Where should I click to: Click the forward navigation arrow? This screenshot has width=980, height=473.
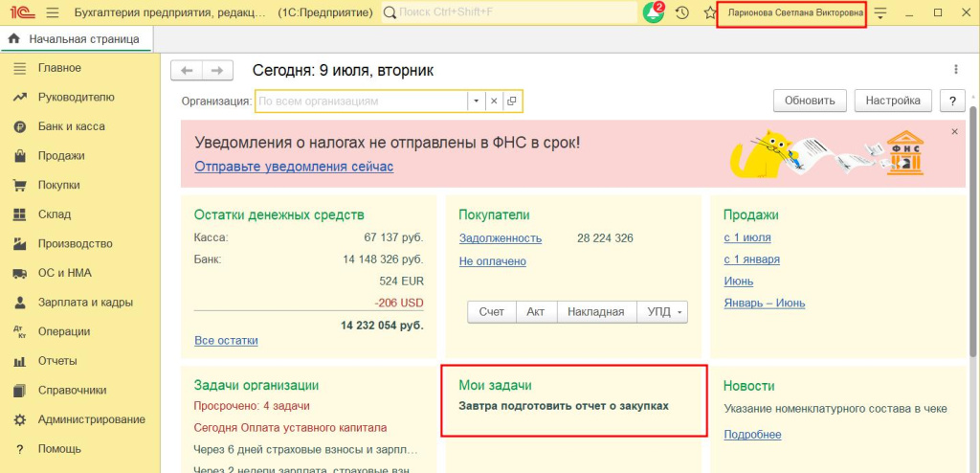(217, 70)
